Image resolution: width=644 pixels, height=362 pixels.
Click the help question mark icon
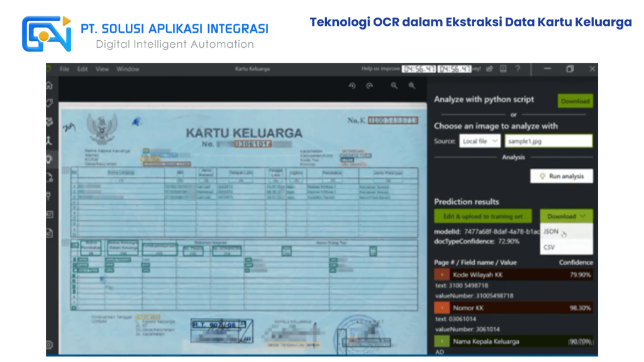click(517, 69)
